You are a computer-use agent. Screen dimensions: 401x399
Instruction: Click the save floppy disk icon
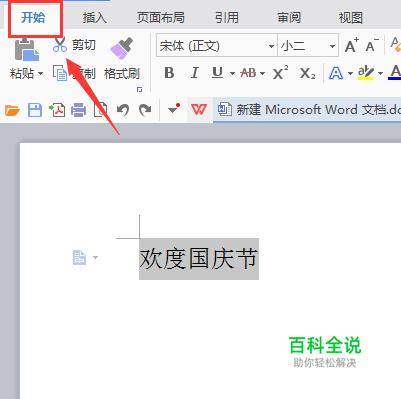click(35, 110)
